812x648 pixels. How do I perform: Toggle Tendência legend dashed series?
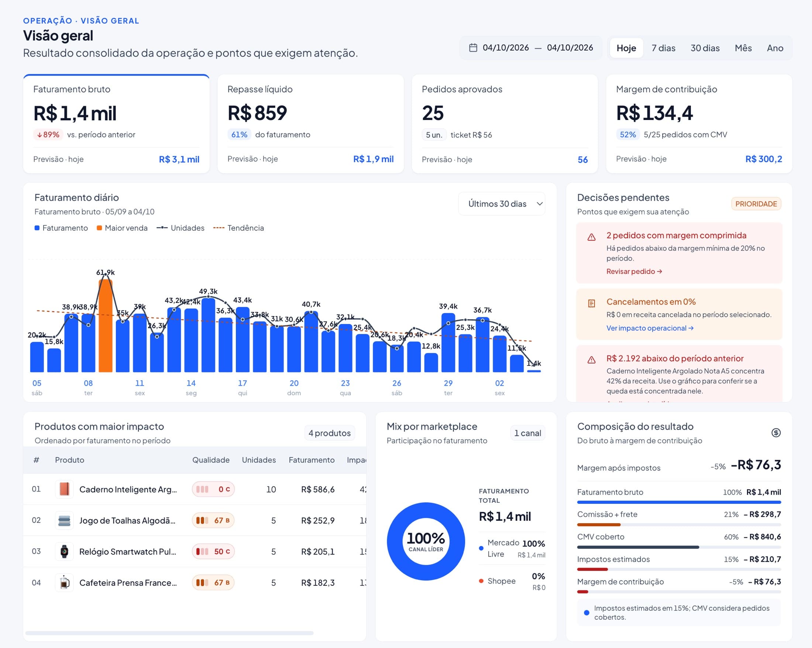click(238, 228)
